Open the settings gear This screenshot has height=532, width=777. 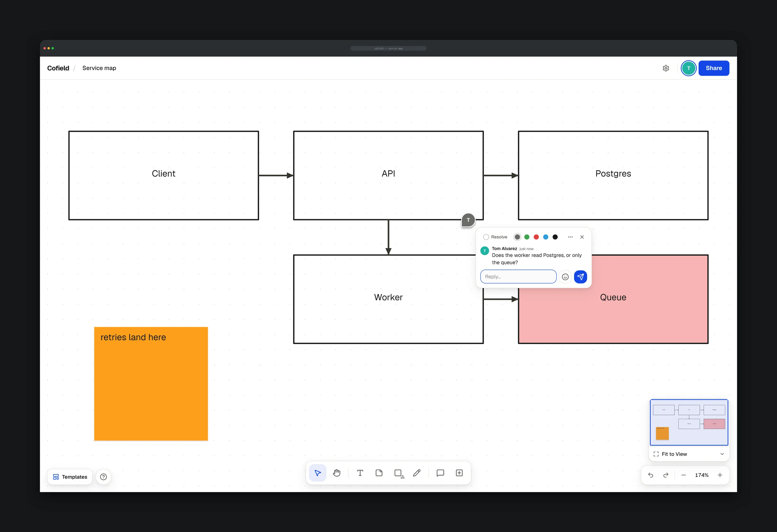click(x=666, y=68)
